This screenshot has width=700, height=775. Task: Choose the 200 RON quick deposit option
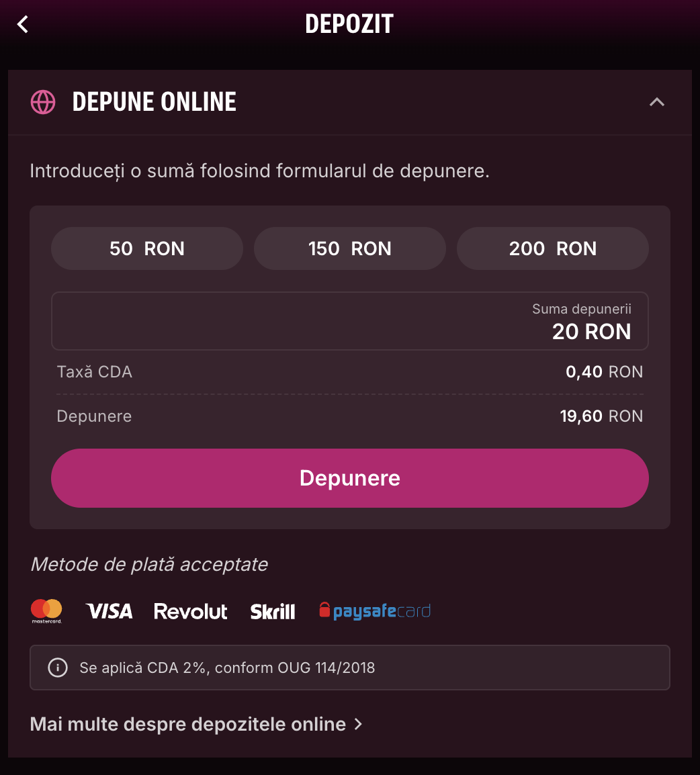[x=552, y=248]
